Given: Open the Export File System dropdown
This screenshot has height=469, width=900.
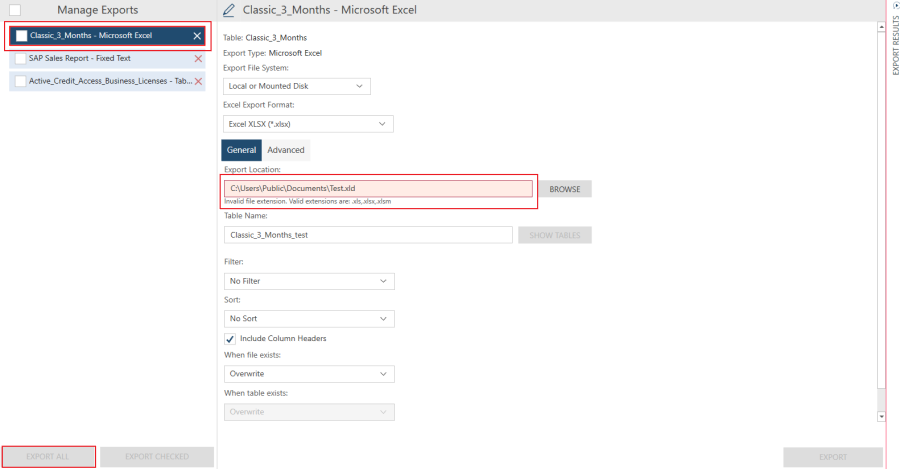Looking at the screenshot, I should click(x=296, y=86).
